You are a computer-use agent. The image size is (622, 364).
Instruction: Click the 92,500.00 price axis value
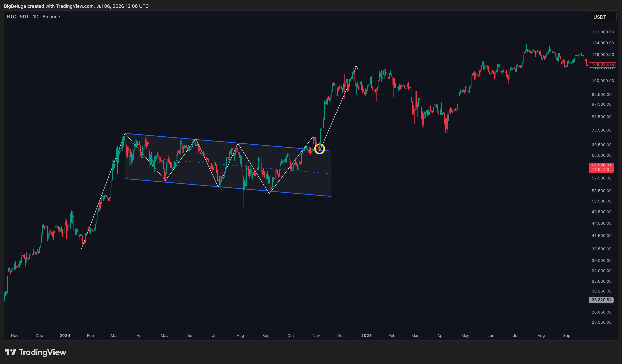pyautogui.click(x=602, y=95)
